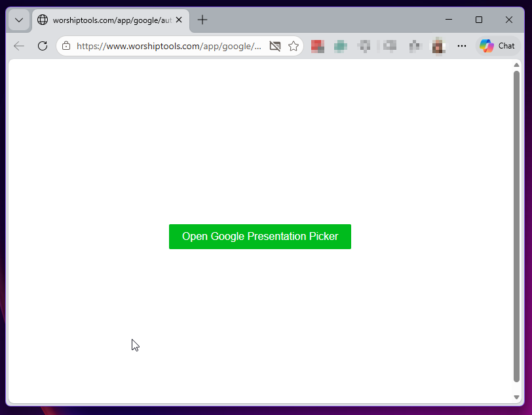This screenshot has height=415, width=532.
Task: Click the red extension icon
Action: click(x=318, y=46)
